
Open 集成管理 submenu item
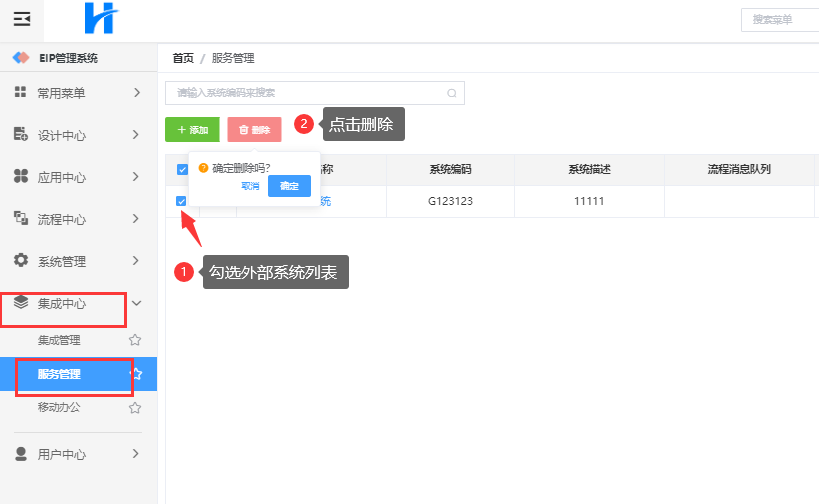59,341
